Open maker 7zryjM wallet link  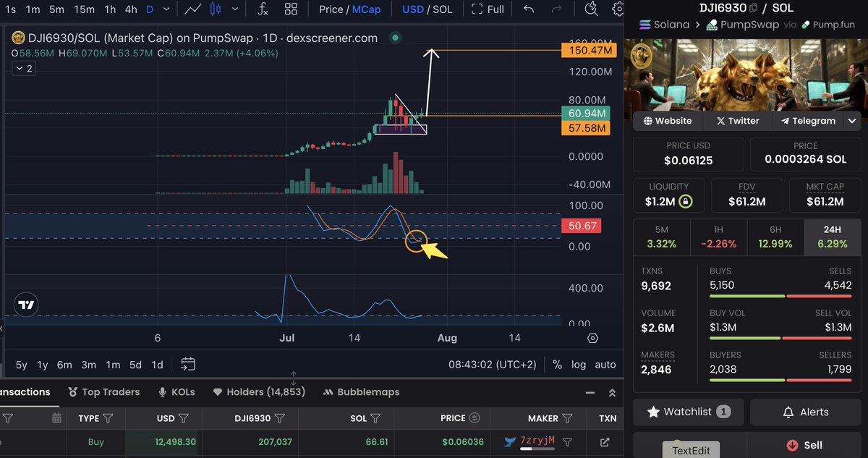(x=537, y=441)
